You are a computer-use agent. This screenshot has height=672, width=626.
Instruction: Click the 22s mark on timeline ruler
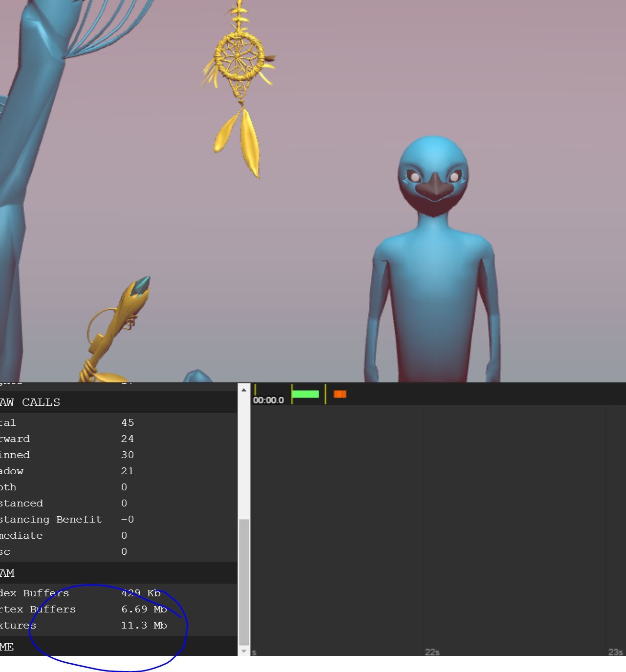pos(432,652)
